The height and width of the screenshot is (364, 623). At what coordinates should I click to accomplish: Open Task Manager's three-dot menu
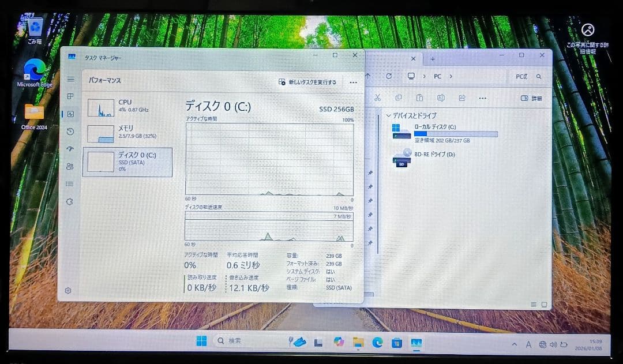(x=354, y=82)
